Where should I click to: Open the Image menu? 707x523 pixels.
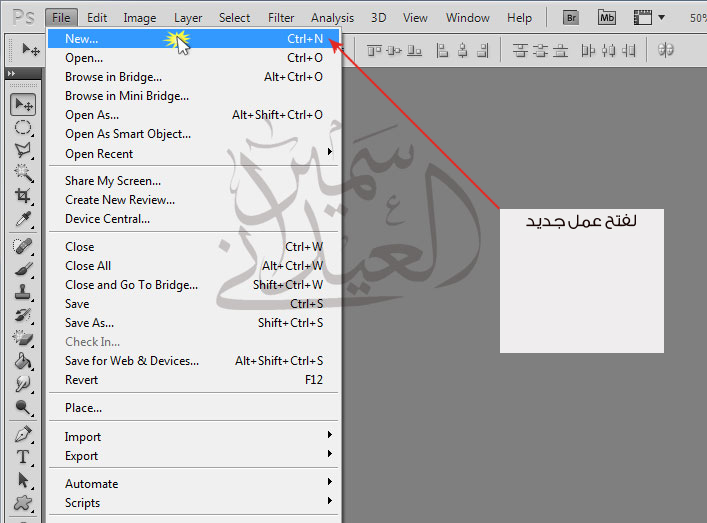[140, 18]
